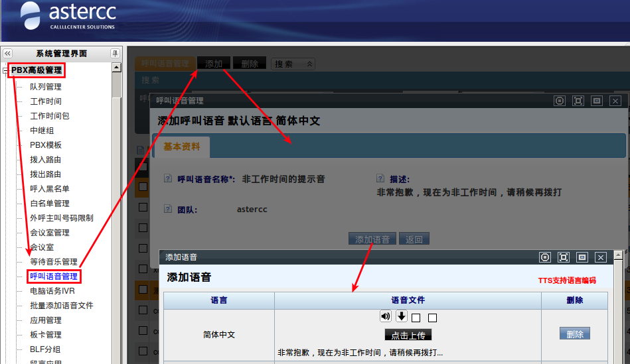Maximize 呼叫语音管理 dialog with fullscreen icon
The width and height of the screenshot is (630, 364).
point(578,101)
